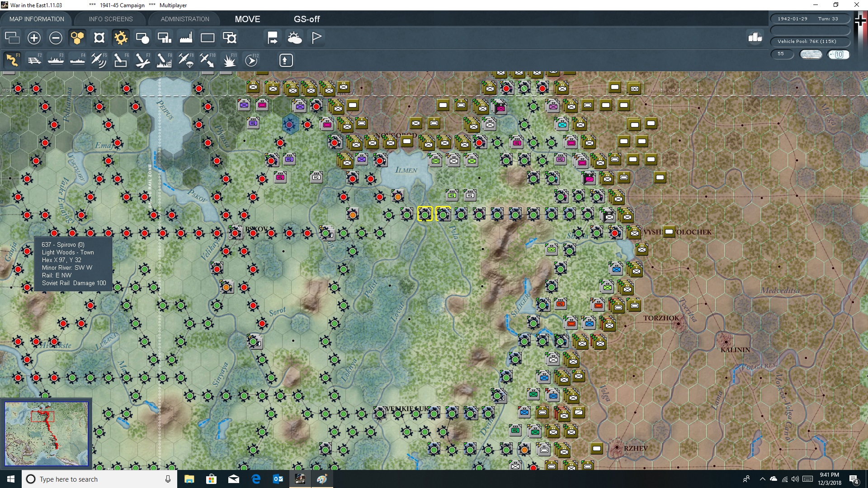Select Air transport mode (F9)
The height and width of the screenshot is (488, 868).
186,60
